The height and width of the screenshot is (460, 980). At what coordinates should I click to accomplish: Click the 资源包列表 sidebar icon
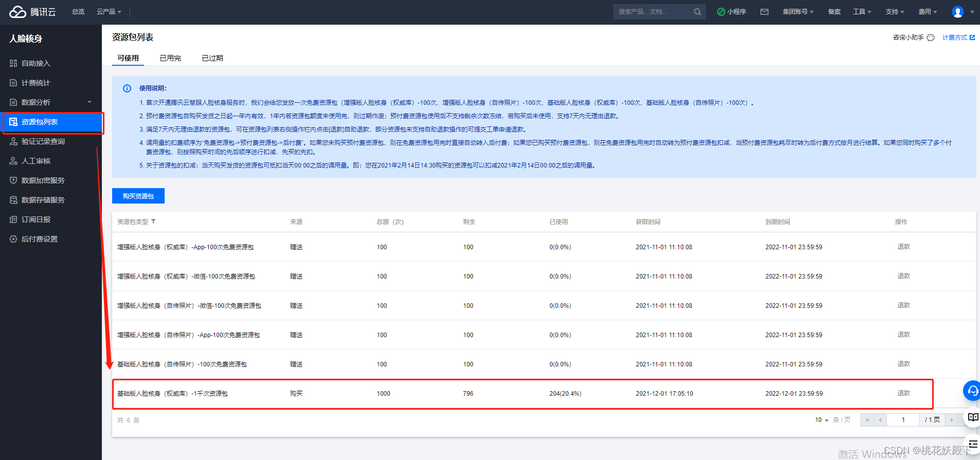coord(13,122)
